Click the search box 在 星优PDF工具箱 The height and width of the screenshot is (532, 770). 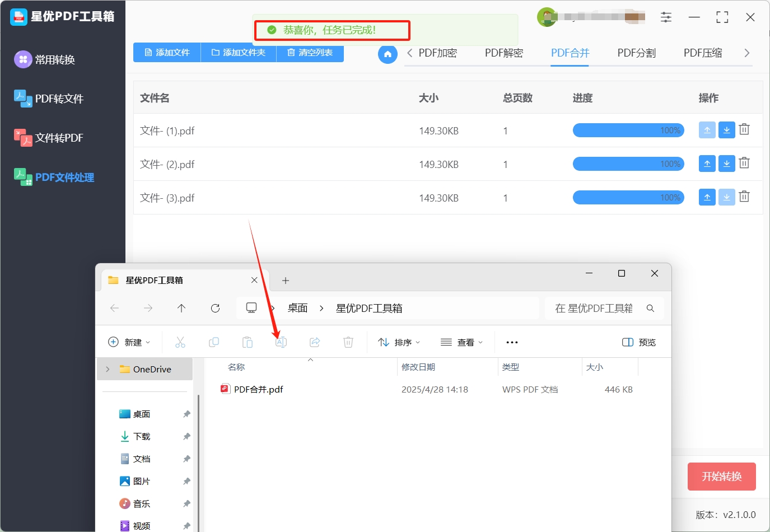point(604,308)
